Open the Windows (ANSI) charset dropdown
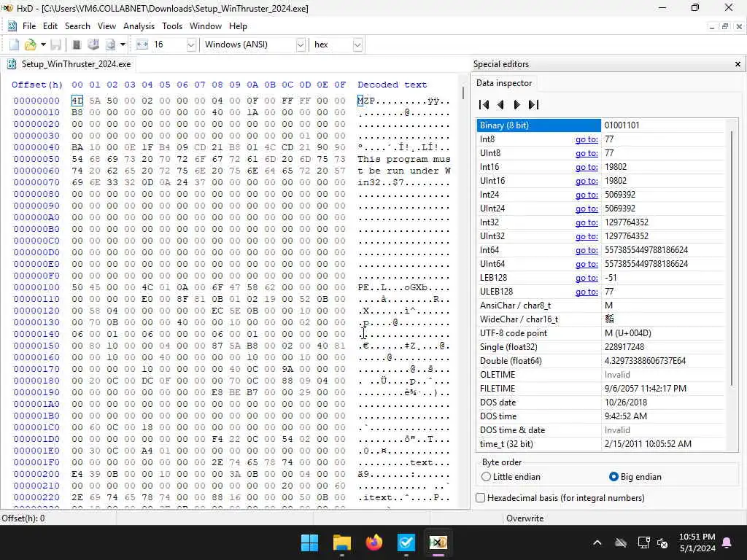This screenshot has width=747, height=560. pyautogui.click(x=301, y=44)
